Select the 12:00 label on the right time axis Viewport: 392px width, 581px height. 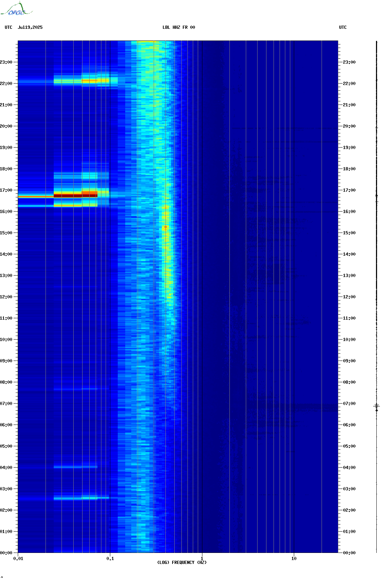click(x=349, y=297)
